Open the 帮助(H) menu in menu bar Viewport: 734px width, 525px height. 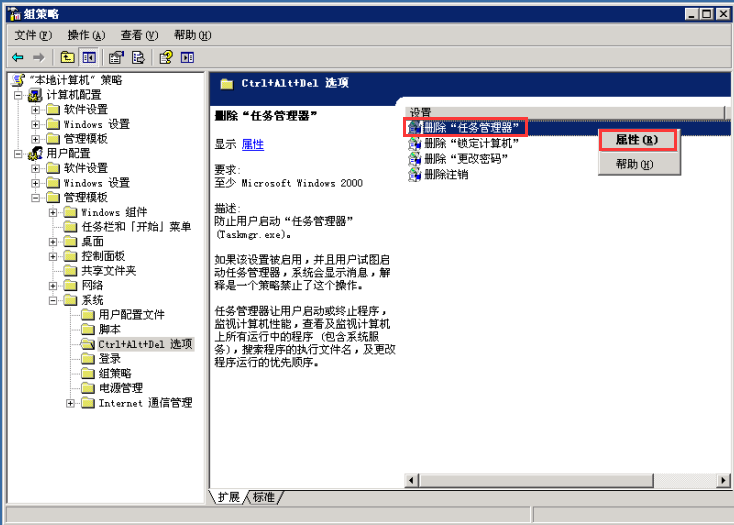pyautogui.click(x=192, y=35)
